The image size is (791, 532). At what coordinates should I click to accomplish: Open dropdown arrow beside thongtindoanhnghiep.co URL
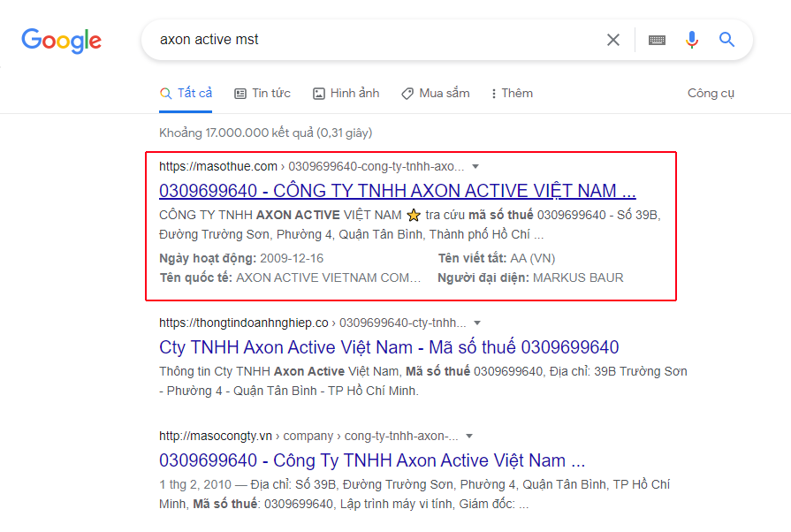tap(477, 323)
